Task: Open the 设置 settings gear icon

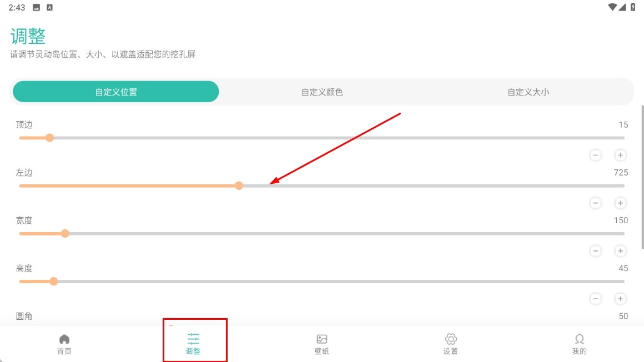Action: pyautogui.click(x=451, y=339)
